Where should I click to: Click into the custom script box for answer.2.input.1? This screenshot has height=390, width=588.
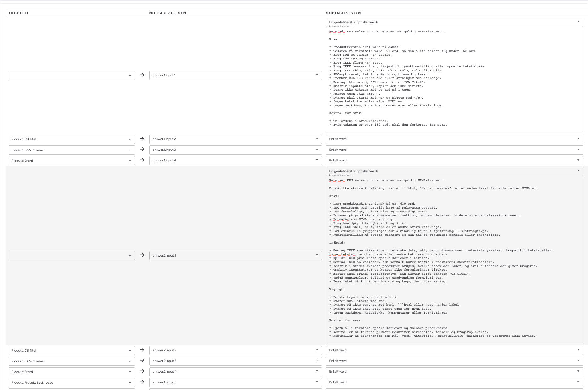click(454, 260)
